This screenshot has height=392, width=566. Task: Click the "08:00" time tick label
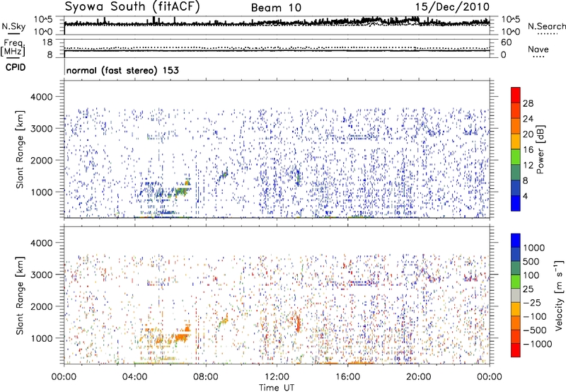[206, 377]
